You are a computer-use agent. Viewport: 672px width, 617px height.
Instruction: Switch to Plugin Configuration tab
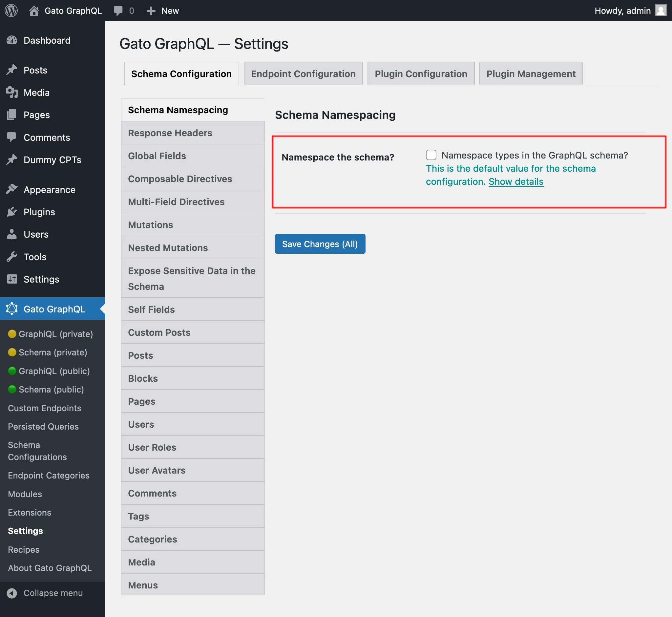coord(421,74)
